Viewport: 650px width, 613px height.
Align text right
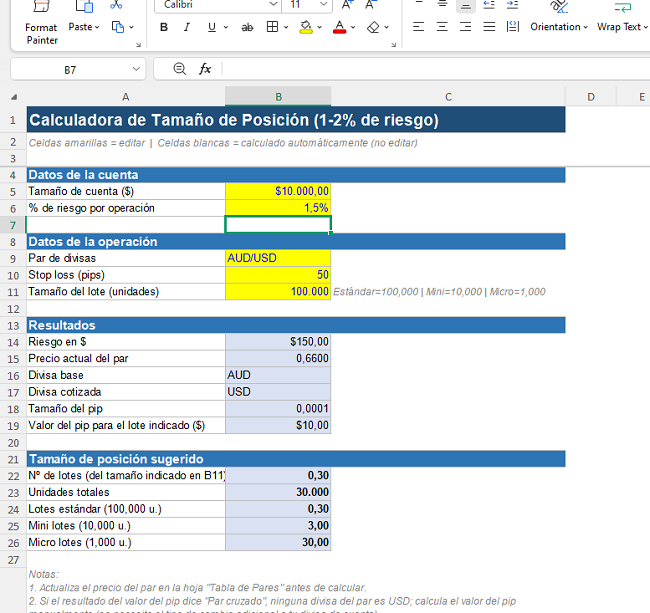(x=466, y=27)
